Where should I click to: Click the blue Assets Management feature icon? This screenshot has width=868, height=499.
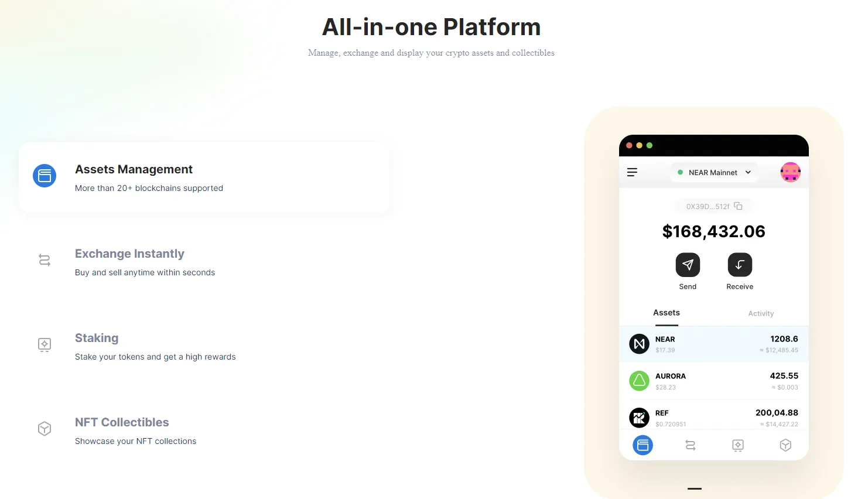[45, 176]
